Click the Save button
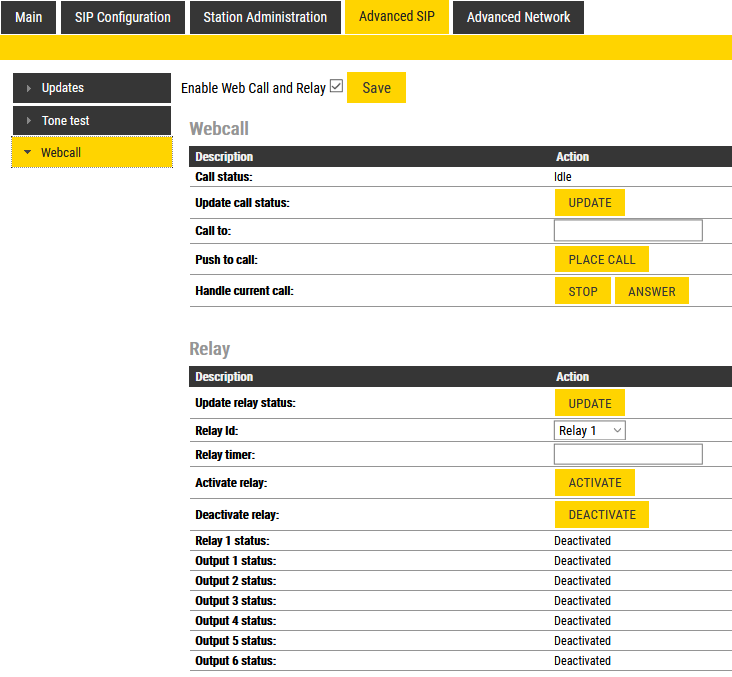This screenshot has height=677, width=732. pyautogui.click(x=376, y=88)
